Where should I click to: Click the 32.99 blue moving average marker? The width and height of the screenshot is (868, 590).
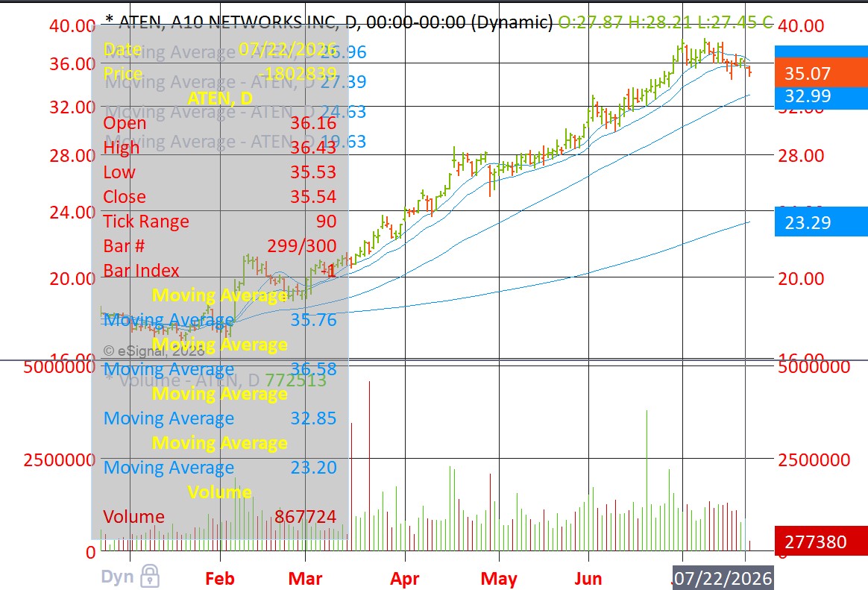[x=822, y=95]
